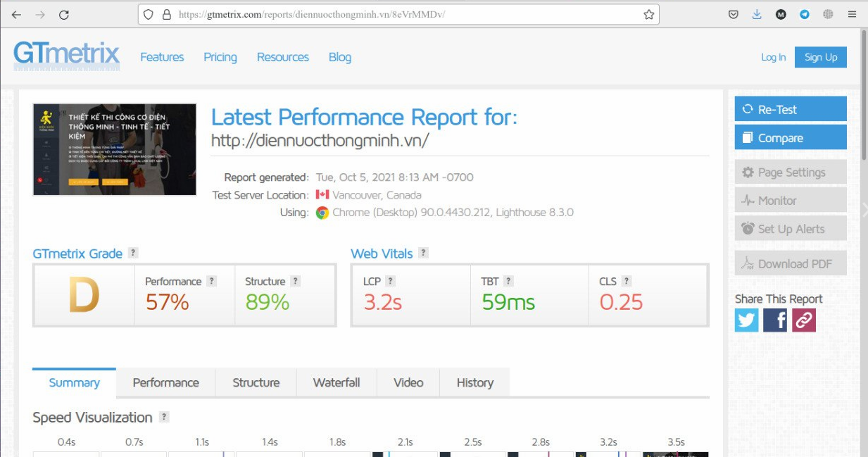This screenshot has height=457, width=868.
Task: Click the tested site screenshot thumbnail
Action: [115, 149]
